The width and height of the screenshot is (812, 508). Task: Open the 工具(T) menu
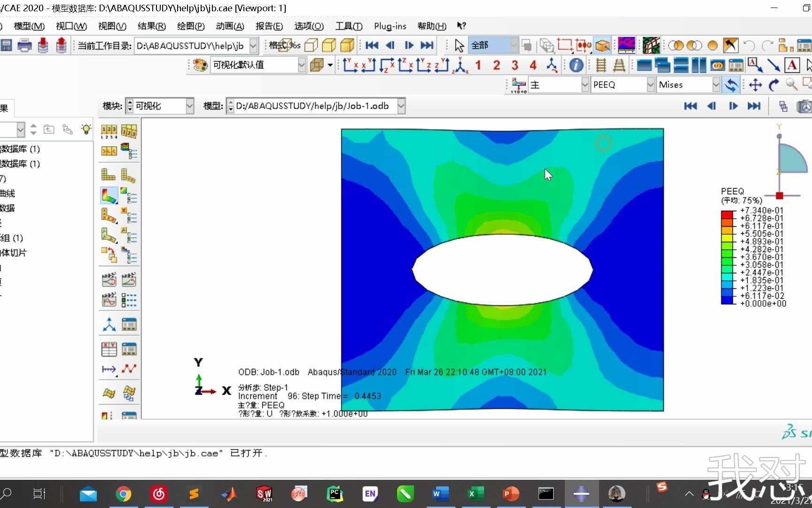tap(349, 26)
